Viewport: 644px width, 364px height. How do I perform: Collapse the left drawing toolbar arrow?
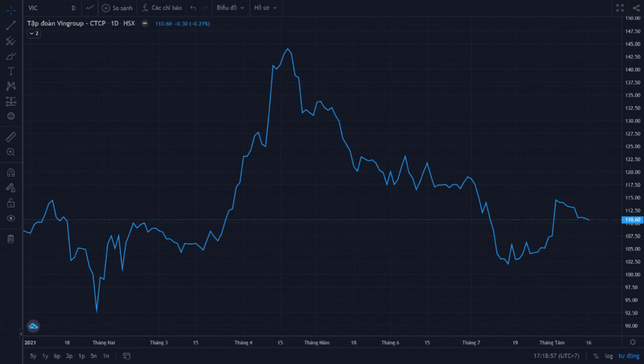pyautogui.click(x=21, y=334)
